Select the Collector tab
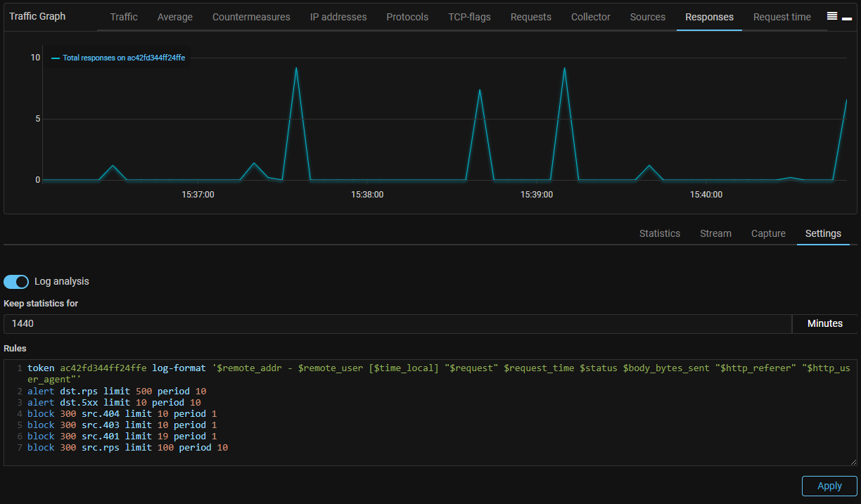The image size is (861, 504). click(x=591, y=17)
